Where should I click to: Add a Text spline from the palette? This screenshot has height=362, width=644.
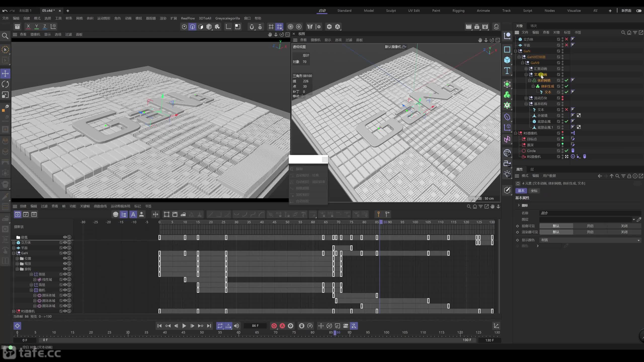coord(507,71)
